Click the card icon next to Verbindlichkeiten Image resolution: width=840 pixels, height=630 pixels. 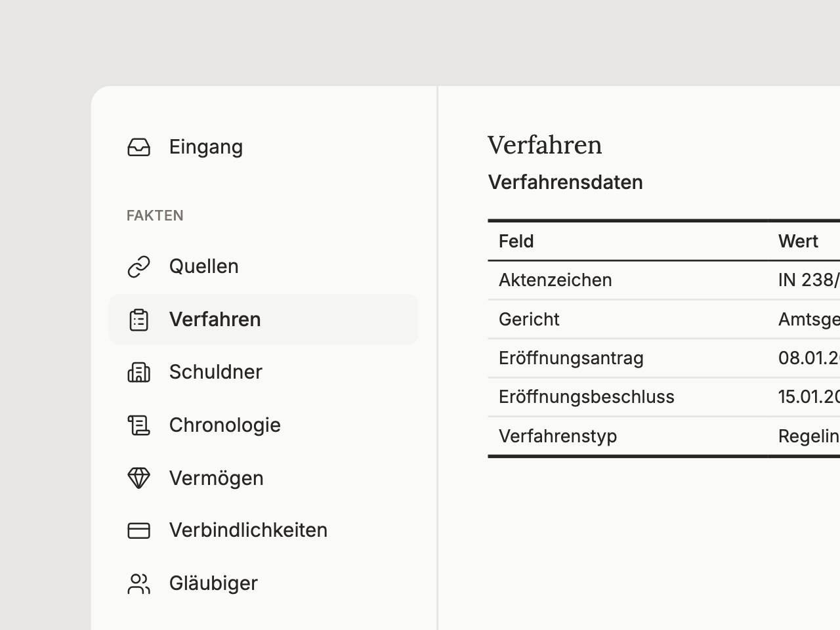[x=138, y=530]
